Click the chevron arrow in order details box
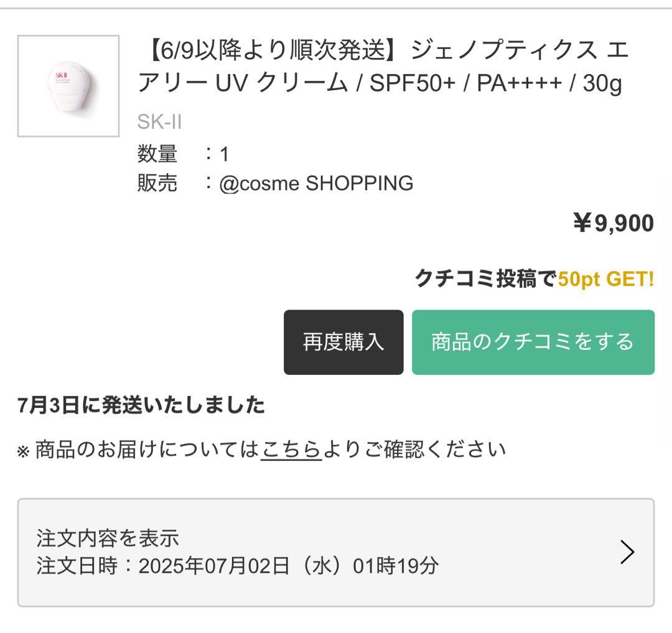The image size is (672, 633). click(627, 552)
